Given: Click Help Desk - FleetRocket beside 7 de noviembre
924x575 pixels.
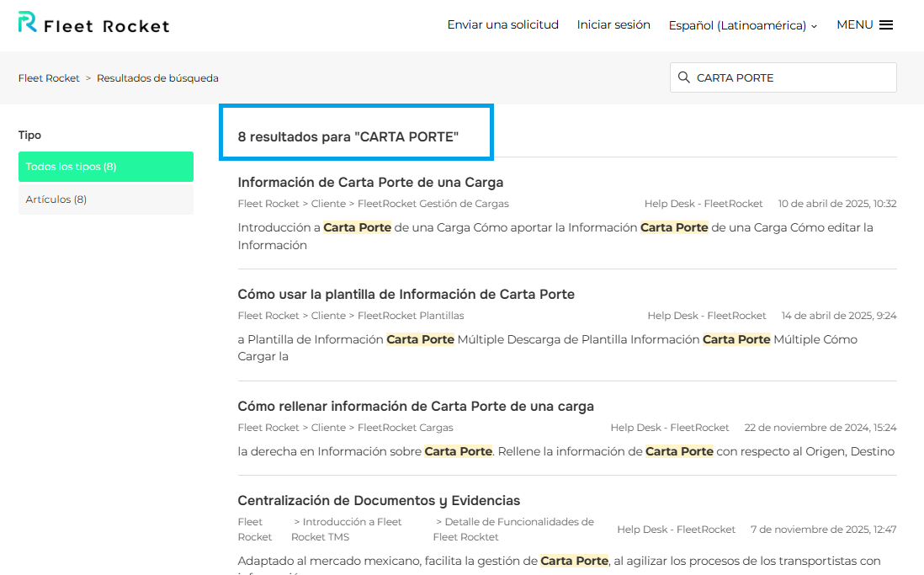Looking at the screenshot, I should click(x=676, y=530).
